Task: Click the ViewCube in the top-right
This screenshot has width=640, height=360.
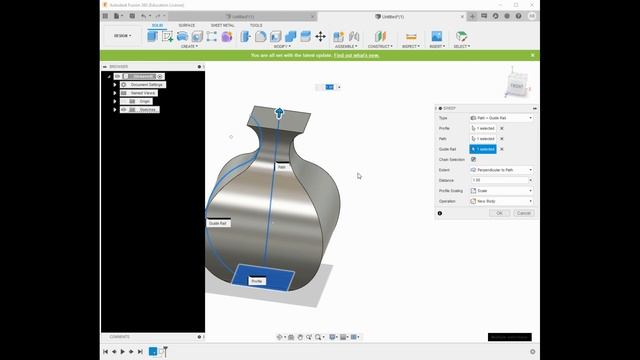Action: coord(517,85)
